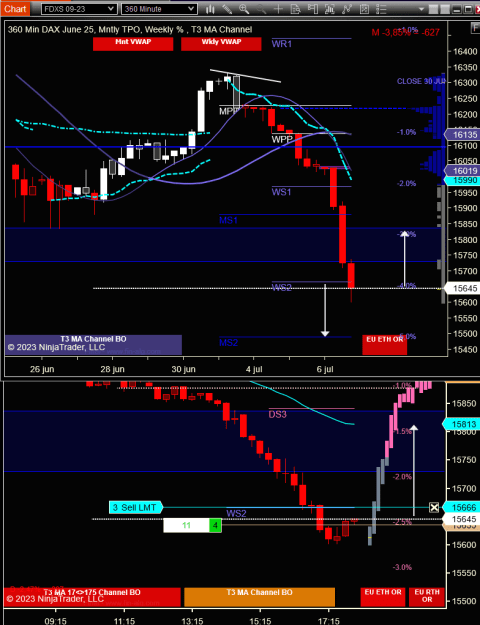Toggle the Mnt VWAP red button
Screen dimensions: 480x625
tap(133, 44)
